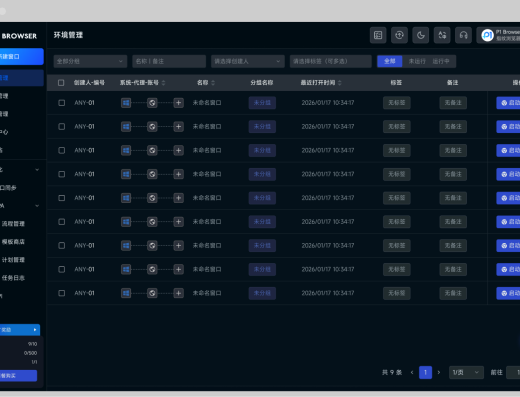Click the 2026/01/17 10:34:17 time in eighth row
The image size is (520, 397).
pyautogui.click(x=328, y=269)
